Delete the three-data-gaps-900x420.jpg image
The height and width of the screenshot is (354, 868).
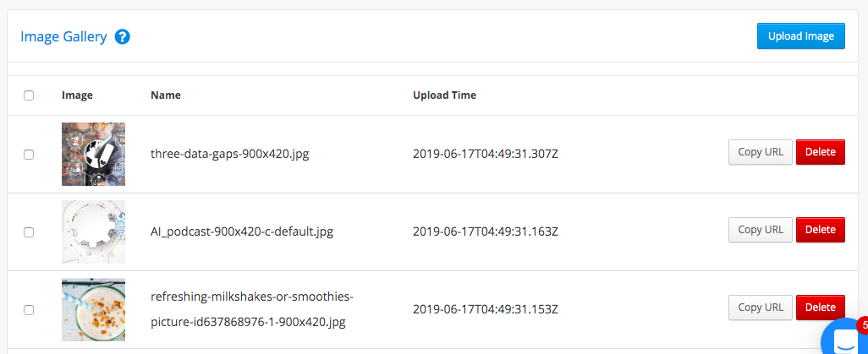coord(821,152)
